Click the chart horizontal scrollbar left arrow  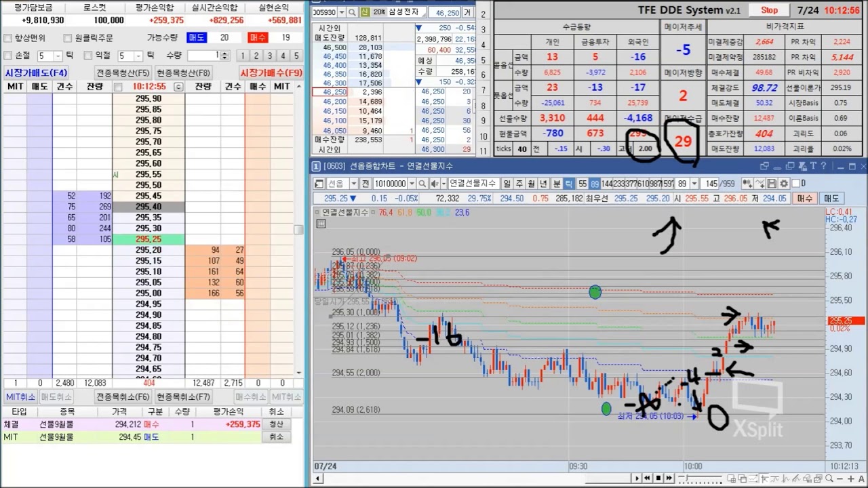316,479
